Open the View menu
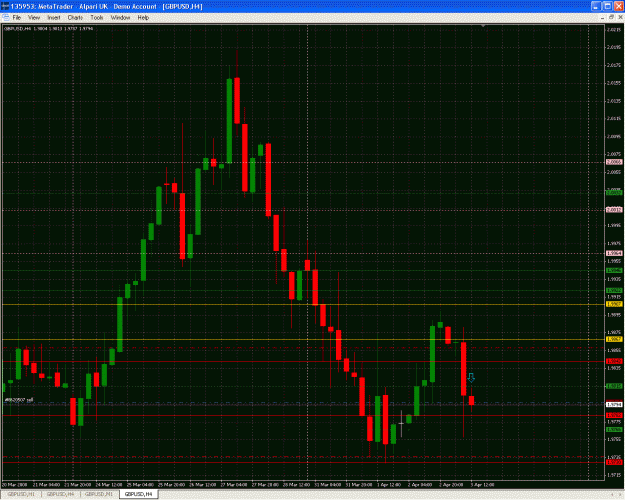 pyautogui.click(x=34, y=18)
